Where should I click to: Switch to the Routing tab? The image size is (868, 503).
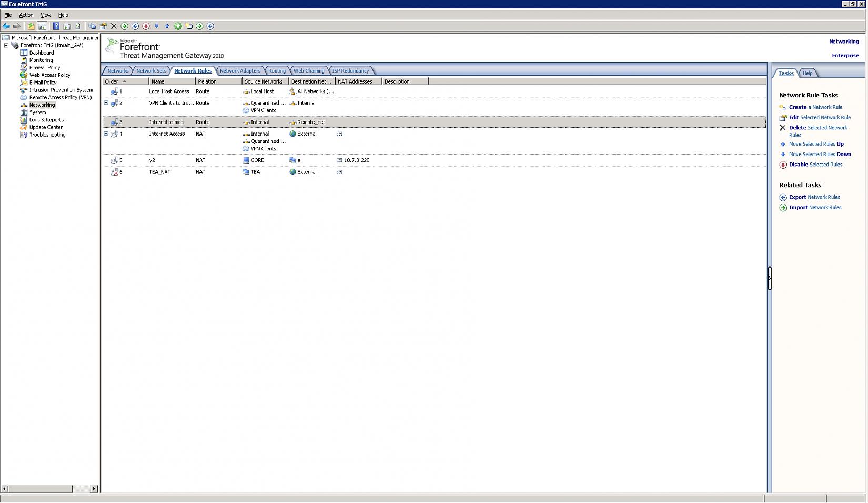[x=277, y=71]
